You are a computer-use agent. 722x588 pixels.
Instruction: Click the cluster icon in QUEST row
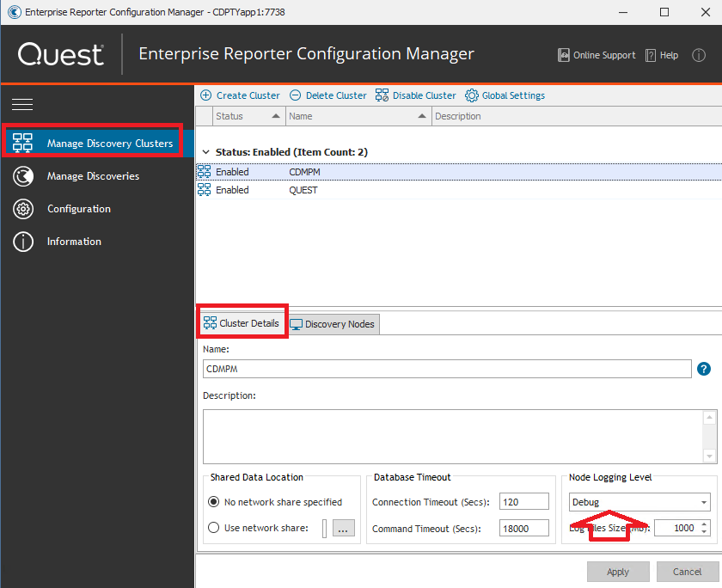204,189
